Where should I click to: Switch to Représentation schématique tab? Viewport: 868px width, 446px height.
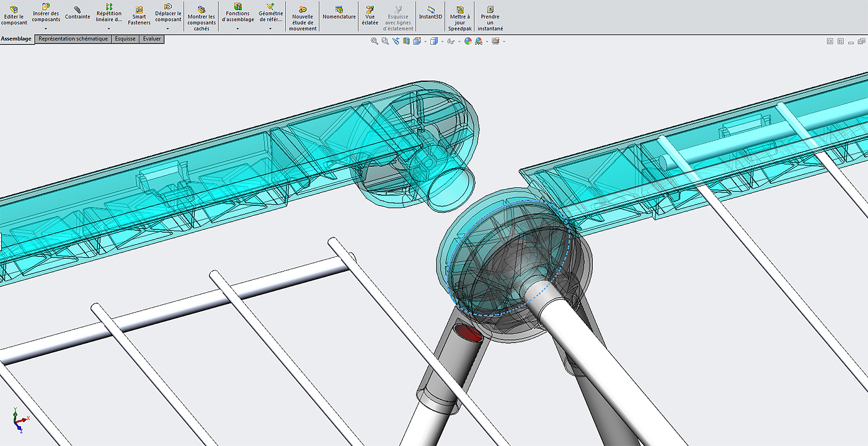coord(73,39)
